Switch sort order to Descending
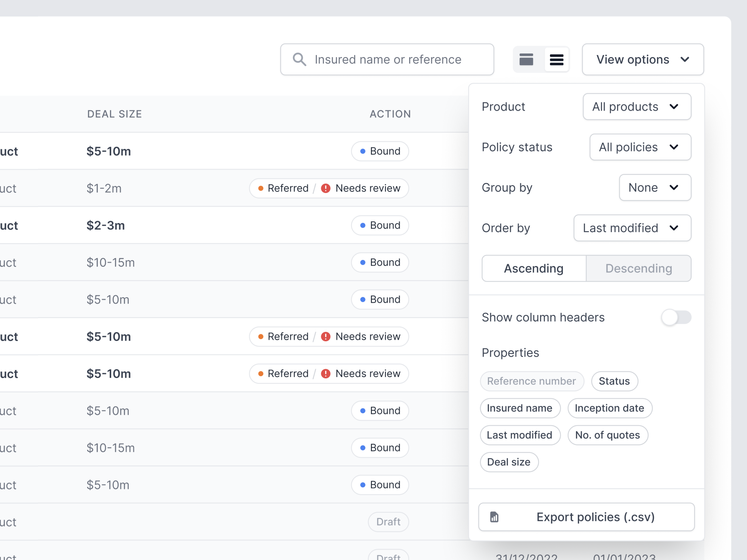This screenshot has width=747, height=560. click(639, 268)
